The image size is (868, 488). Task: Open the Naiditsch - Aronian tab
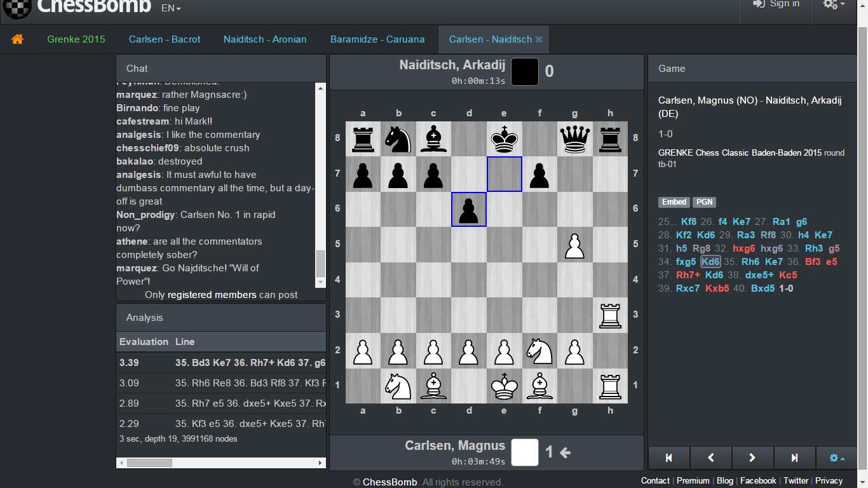(x=265, y=39)
